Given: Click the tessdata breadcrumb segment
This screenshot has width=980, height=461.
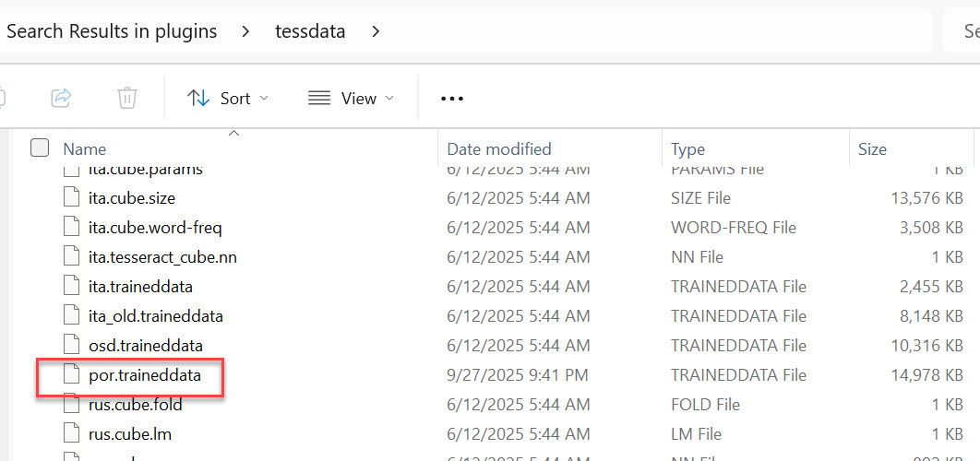Looking at the screenshot, I should 310,31.
